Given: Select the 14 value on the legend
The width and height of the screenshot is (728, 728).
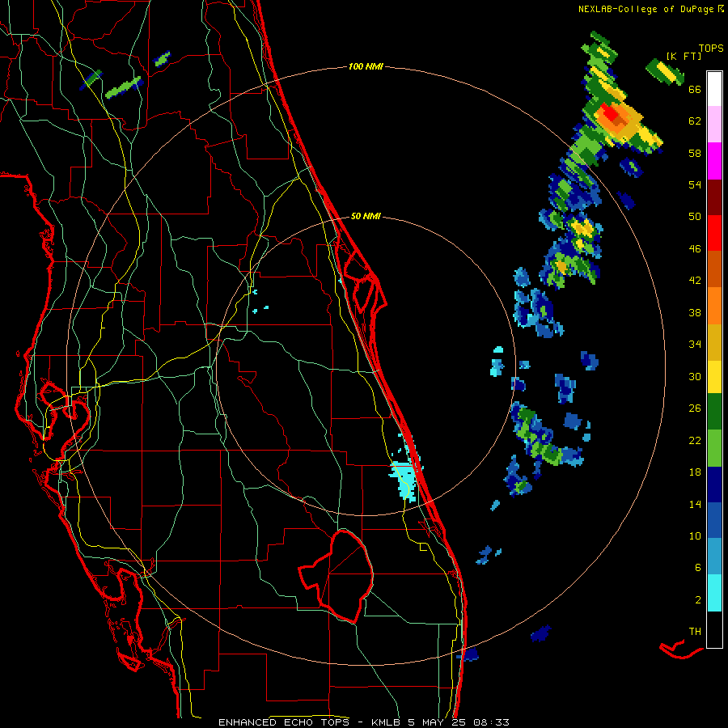Looking at the screenshot, I should coord(695,504).
